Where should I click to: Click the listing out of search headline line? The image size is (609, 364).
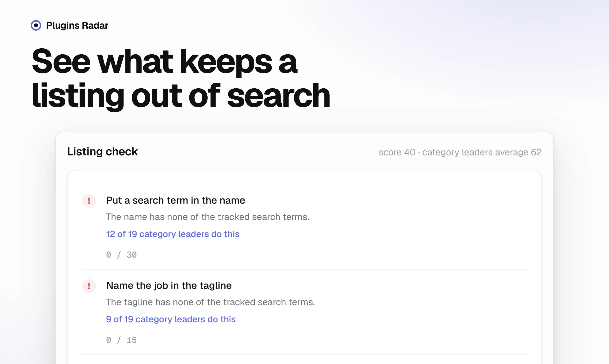(x=181, y=96)
